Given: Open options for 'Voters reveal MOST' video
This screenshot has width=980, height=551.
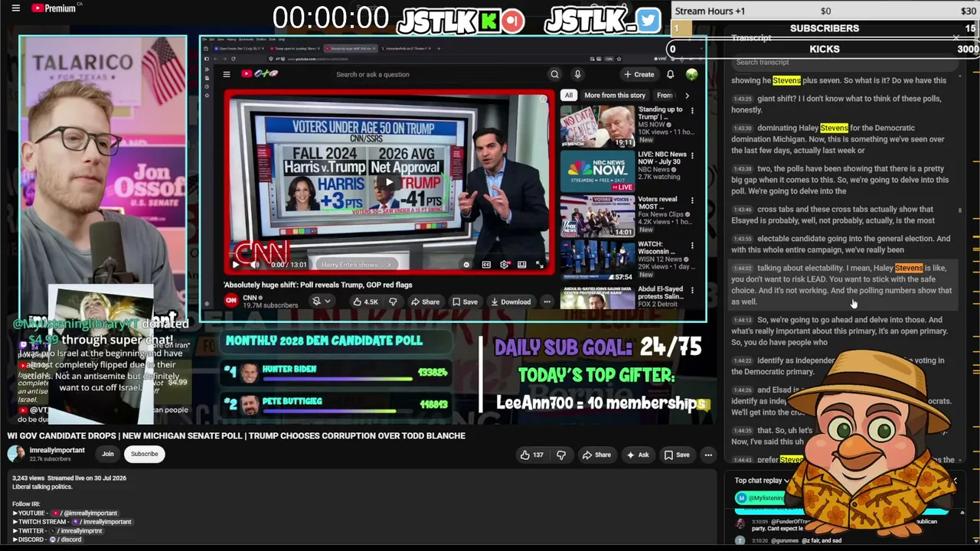Looking at the screenshot, I should [x=692, y=201].
